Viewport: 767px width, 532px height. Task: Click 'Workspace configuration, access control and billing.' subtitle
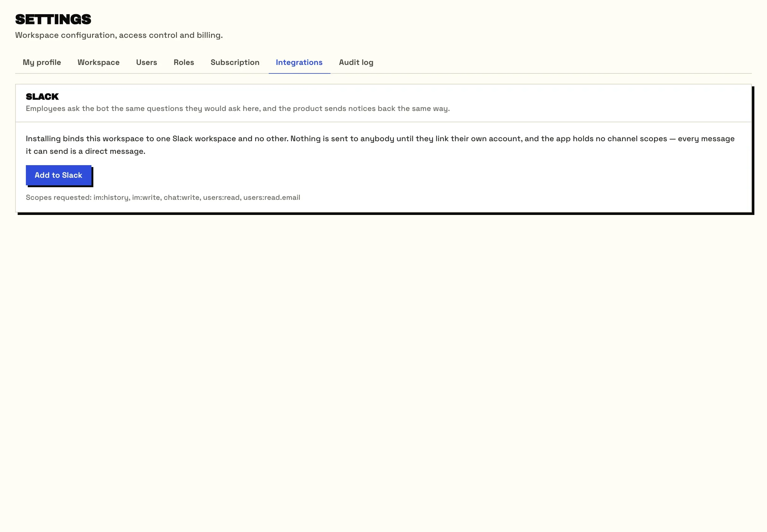click(119, 35)
